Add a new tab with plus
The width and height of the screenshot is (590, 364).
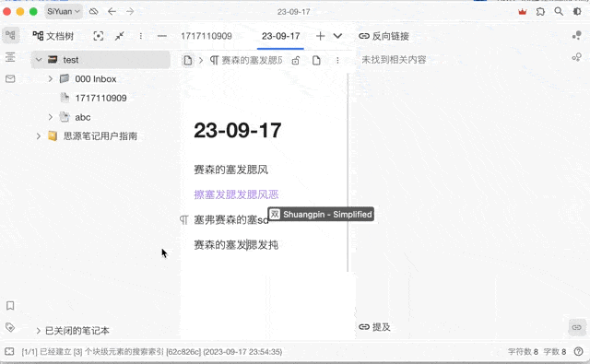pyautogui.click(x=320, y=36)
